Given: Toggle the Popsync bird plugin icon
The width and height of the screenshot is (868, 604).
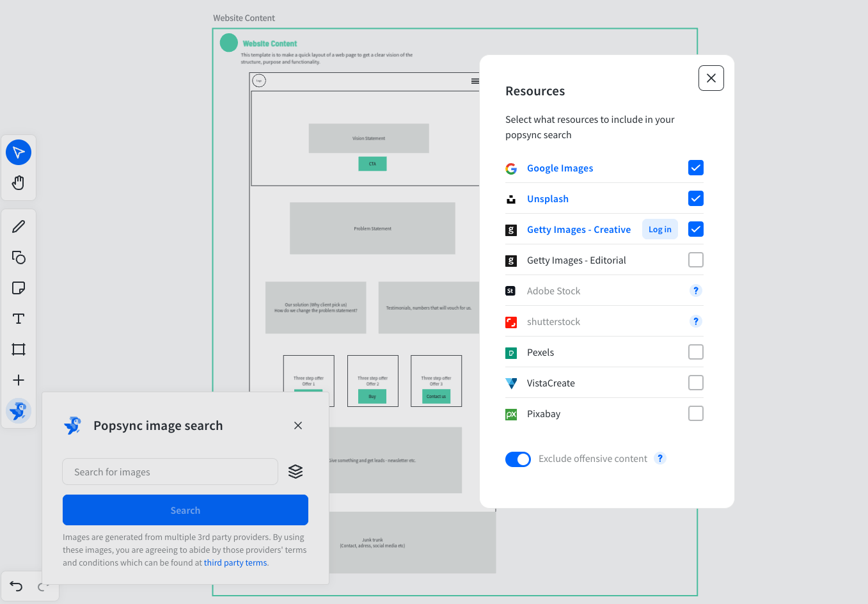Looking at the screenshot, I should [19, 411].
